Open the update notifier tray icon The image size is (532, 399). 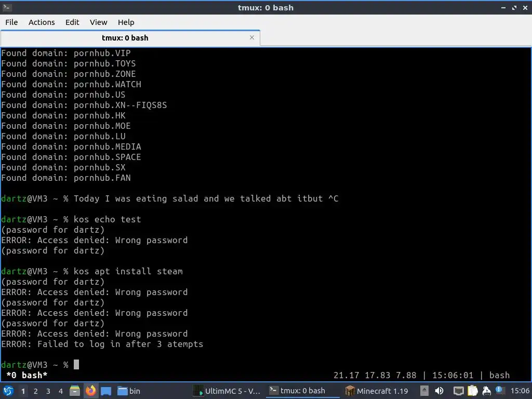[x=499, y=390]
